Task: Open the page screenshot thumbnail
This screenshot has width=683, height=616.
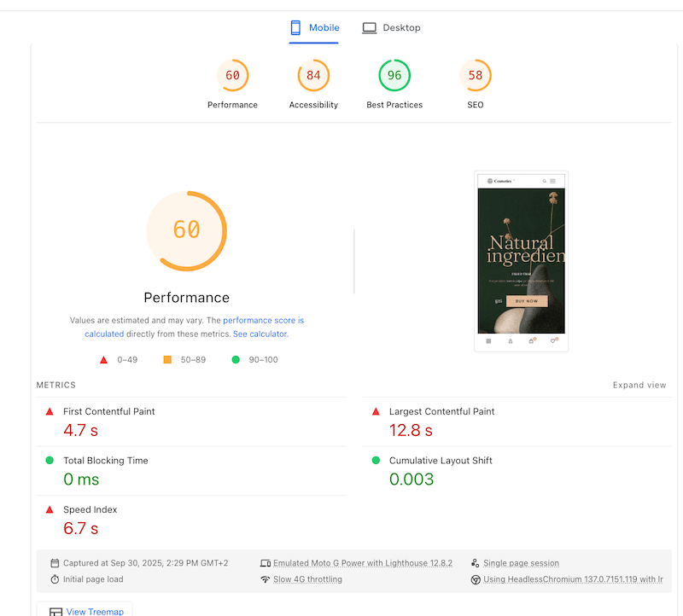Action: pyautogui.click(x=521, y=260)
